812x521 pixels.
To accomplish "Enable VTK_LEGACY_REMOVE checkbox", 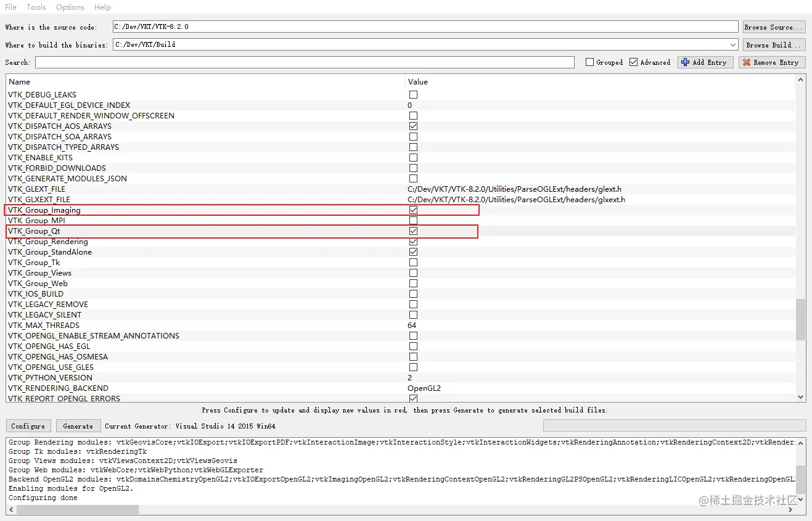I will click(413, 305).
